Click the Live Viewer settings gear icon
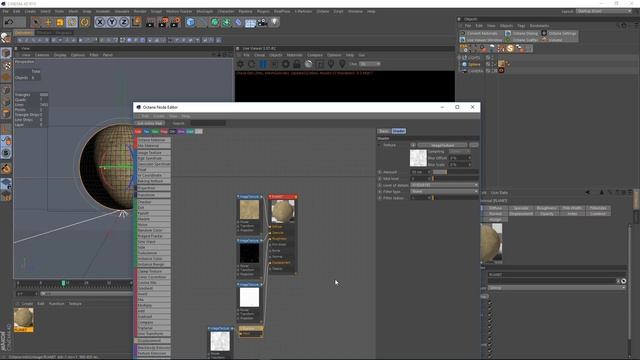The height and width of the screenshot is (360, 640). pos(240,64)
